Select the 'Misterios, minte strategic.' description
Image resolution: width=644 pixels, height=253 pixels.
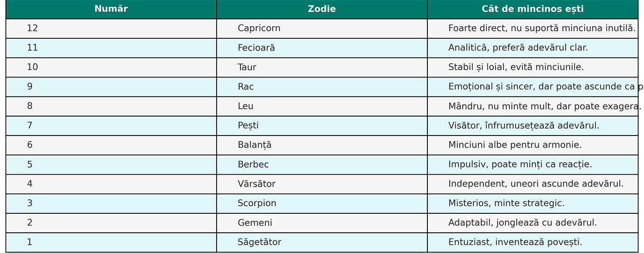506,203
